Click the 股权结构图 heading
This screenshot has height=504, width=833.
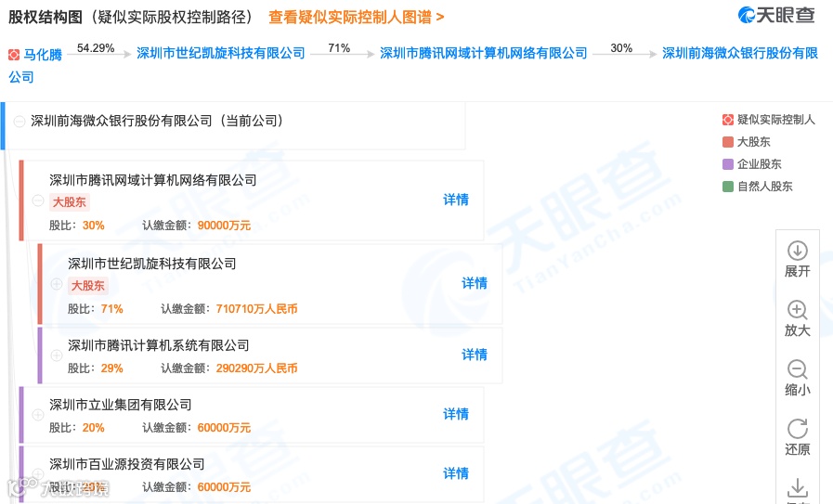46,17
